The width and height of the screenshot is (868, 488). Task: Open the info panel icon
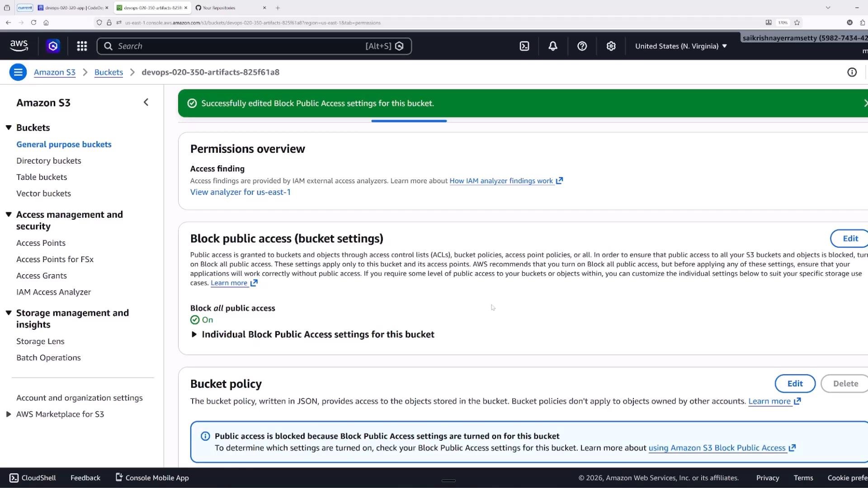pyautogui.click(x=852, y=72)
